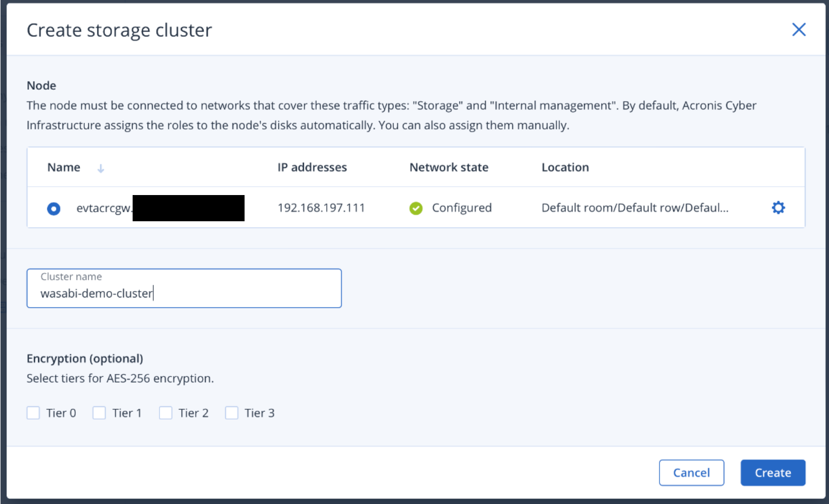
Task: Click the Configured status text
Action: (x=461, y=208)
